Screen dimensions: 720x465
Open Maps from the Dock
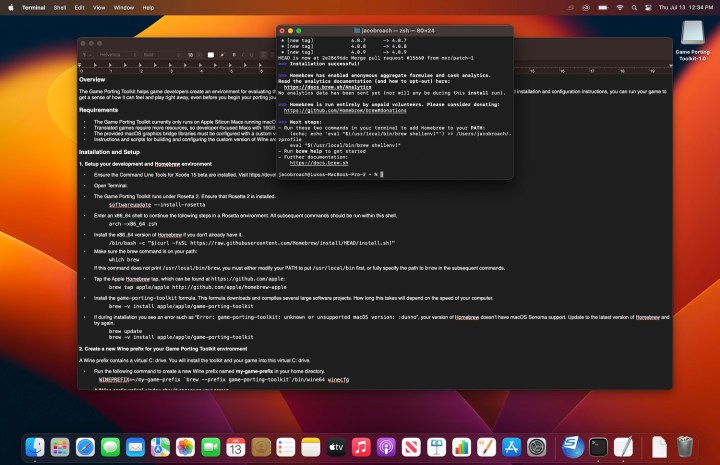click(x=160, y=447)
